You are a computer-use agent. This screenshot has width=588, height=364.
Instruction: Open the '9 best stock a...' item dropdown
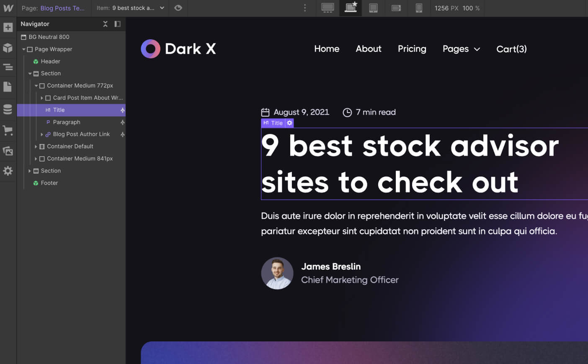[x=162, y=8]
